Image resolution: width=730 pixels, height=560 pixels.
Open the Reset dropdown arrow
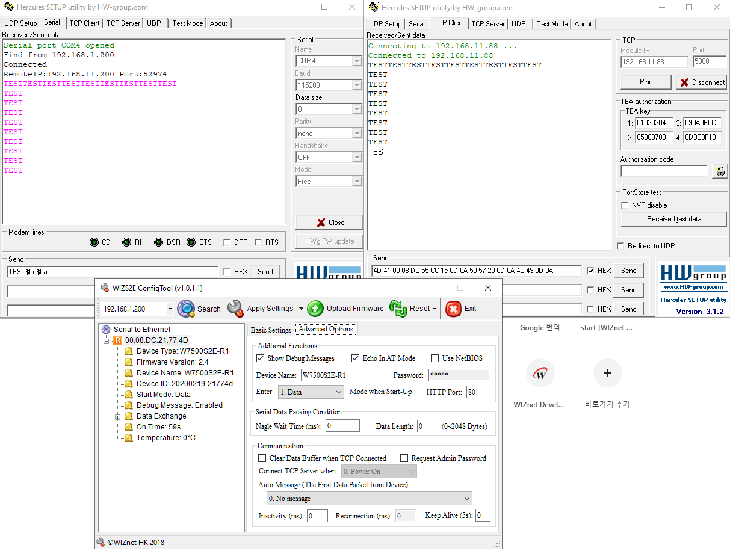coord(435,309)
